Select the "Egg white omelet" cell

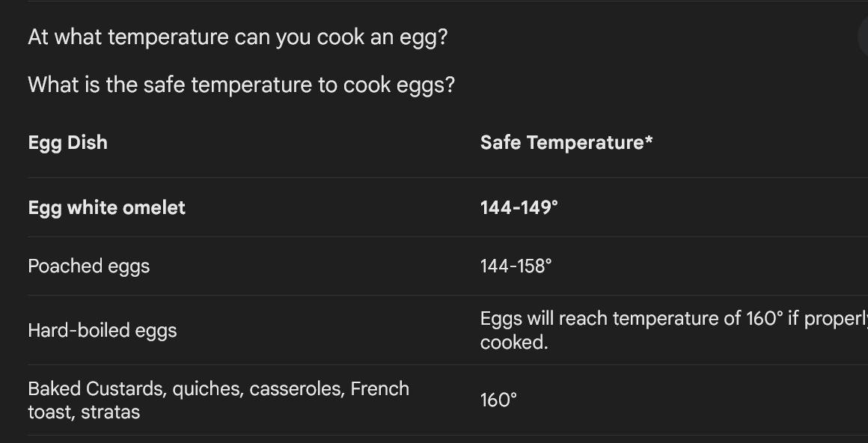coord(107,208)
